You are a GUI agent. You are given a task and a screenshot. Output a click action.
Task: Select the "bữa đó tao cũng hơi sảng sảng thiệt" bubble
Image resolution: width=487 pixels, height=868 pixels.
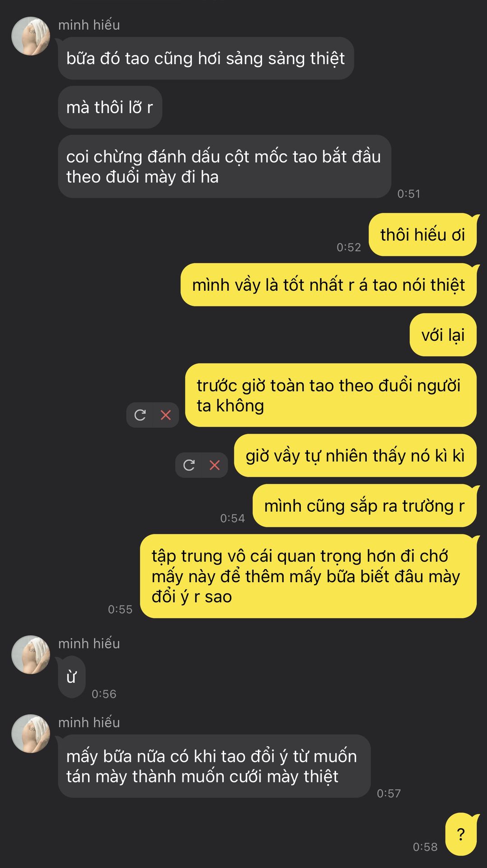[206, 58]
